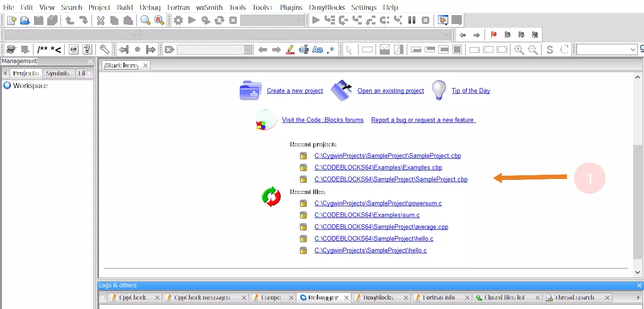644x309 pixels.
Task: Switch to the Thread search log tab
Action: (577, 297)
